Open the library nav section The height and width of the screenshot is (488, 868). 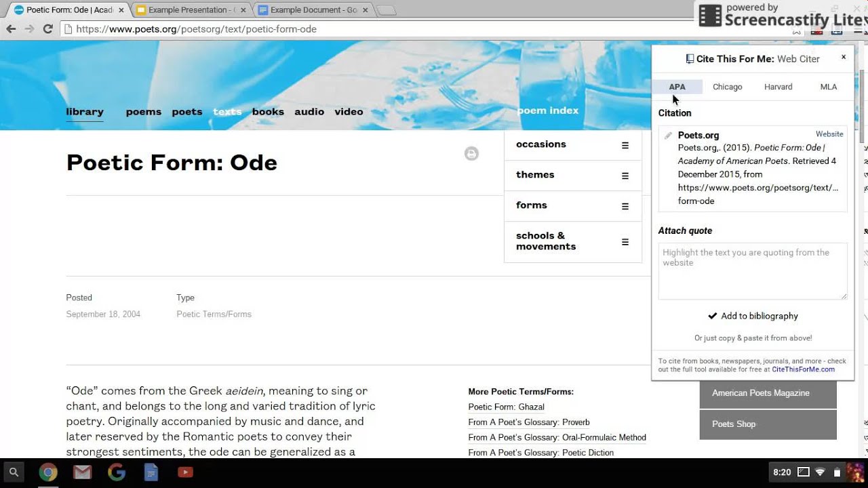click(x=85, y=112)
